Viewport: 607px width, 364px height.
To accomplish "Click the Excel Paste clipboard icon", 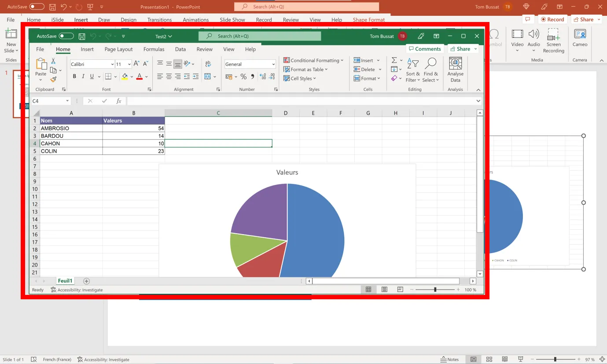I will (41, 64).
